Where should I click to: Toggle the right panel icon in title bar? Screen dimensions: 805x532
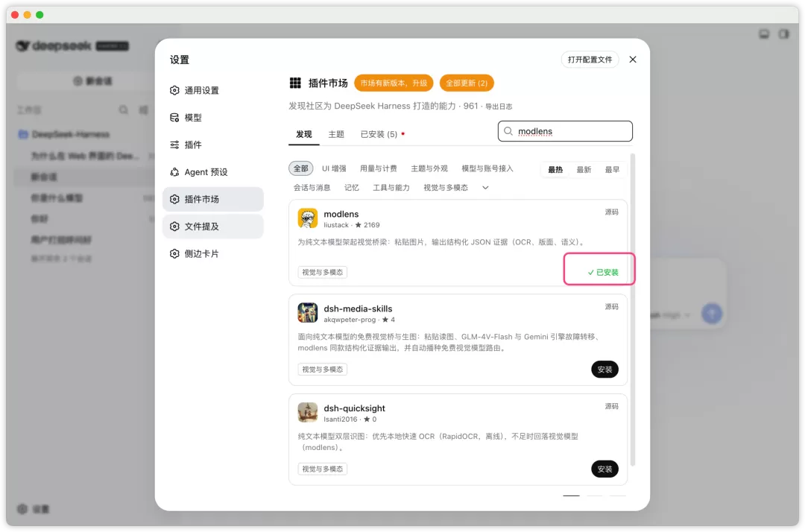[x=784, y=34]
